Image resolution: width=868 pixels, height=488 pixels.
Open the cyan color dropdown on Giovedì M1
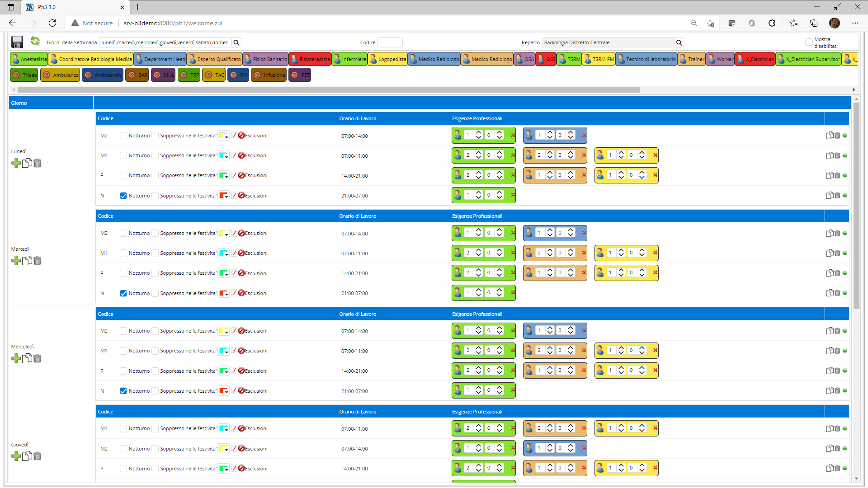click(x=224, y=428)
